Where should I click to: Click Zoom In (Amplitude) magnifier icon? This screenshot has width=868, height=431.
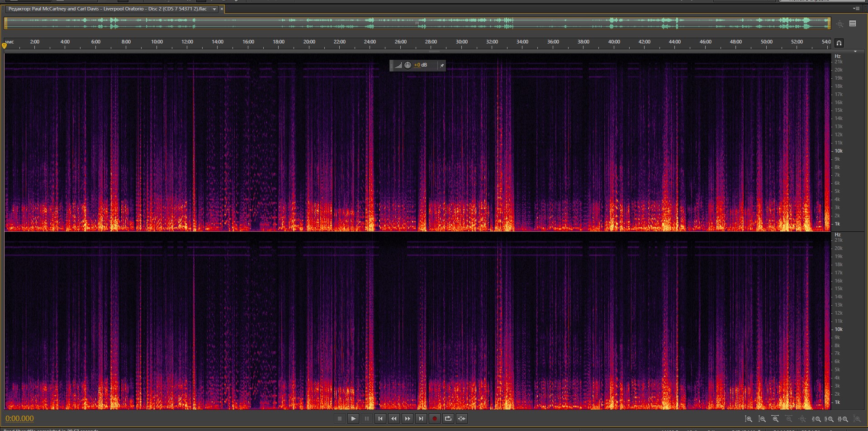749,419
